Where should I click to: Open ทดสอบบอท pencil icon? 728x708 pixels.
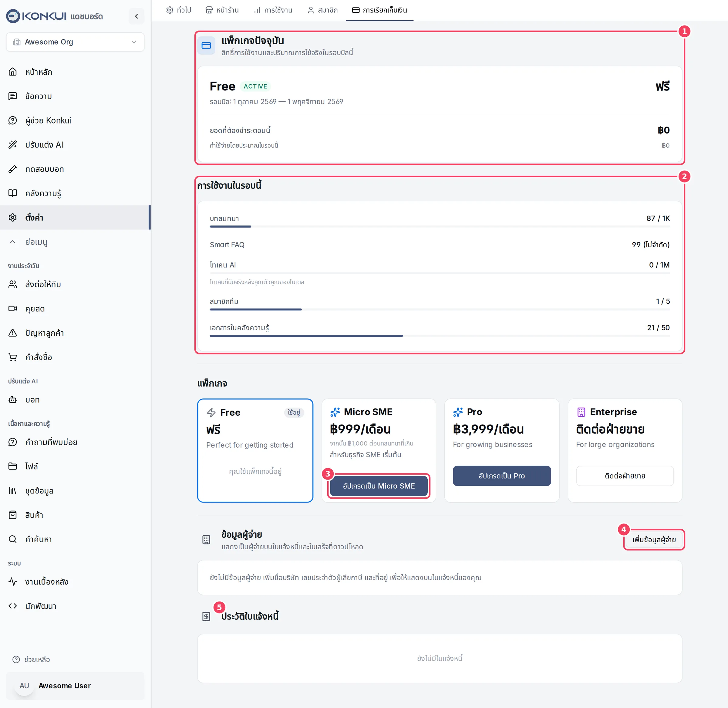tap(13, 169)
